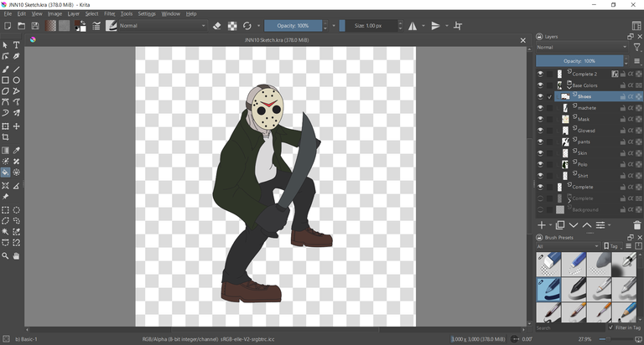Image resolution: width=644 pixels, height=345 pixels.
Task: Open the File menu
Action: coord(8,13)
